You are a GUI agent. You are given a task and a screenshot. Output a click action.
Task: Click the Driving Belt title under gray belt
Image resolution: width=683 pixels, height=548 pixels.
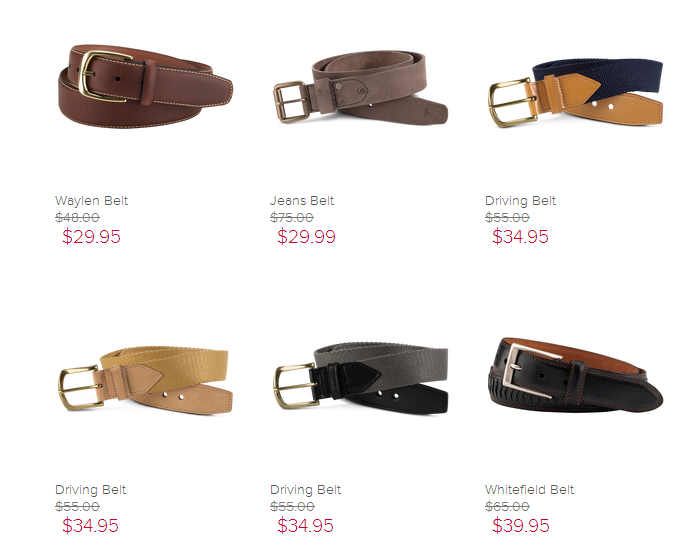(x=305, y=490)
